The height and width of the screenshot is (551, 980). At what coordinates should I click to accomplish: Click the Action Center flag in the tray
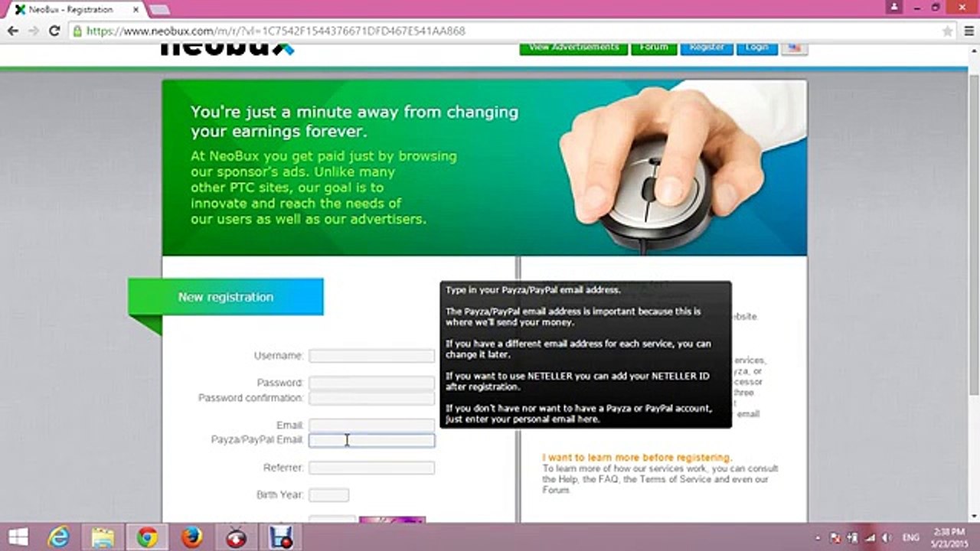pos(836,538)
